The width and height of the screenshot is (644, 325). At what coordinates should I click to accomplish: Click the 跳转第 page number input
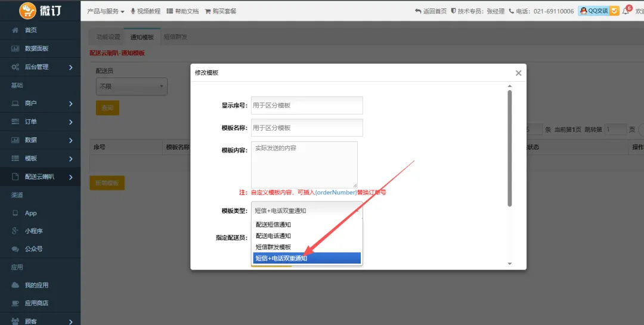click(615, 129)
